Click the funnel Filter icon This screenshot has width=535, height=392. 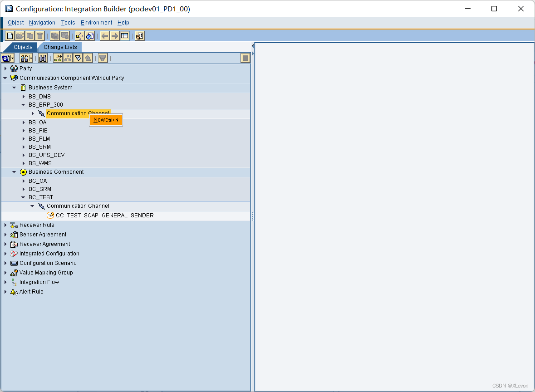click(x=103, y=59)
